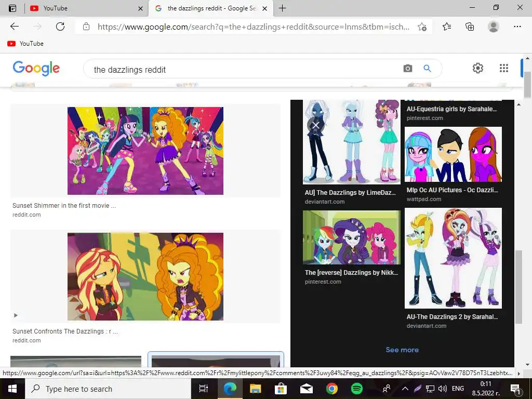Open Google quick settings gear
Image resolution: width=532 pixels, height=399 pixels.
click(478, 68)
